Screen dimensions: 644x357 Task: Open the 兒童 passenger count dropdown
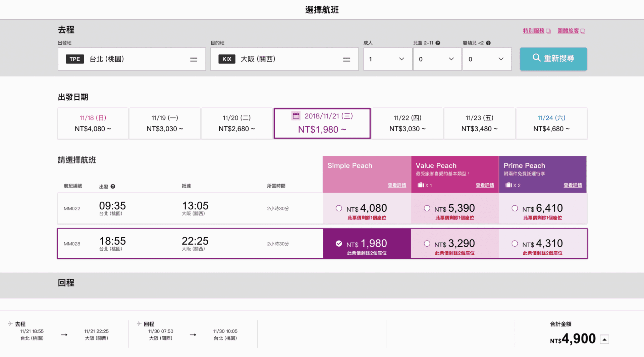coord(437,59)
